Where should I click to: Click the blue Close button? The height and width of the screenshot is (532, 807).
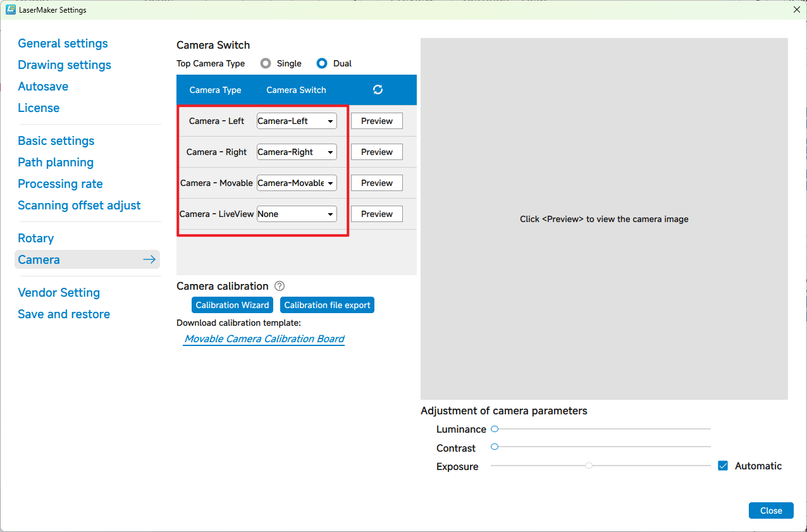(771, 510)
